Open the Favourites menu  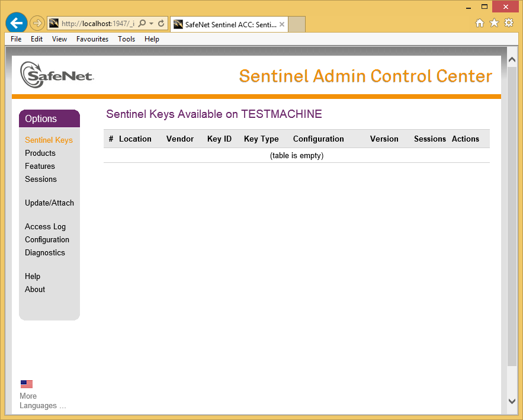[x=92, y=39]
